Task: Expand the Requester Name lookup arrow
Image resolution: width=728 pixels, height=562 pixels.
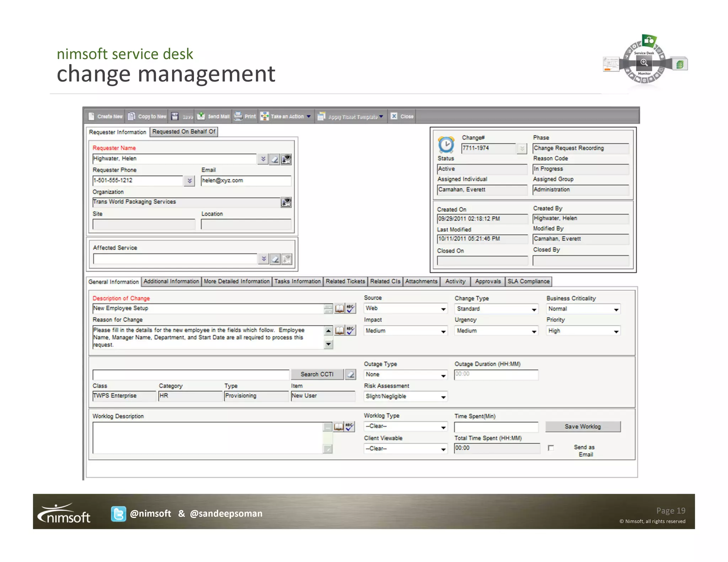Action: tap(263, 159)
